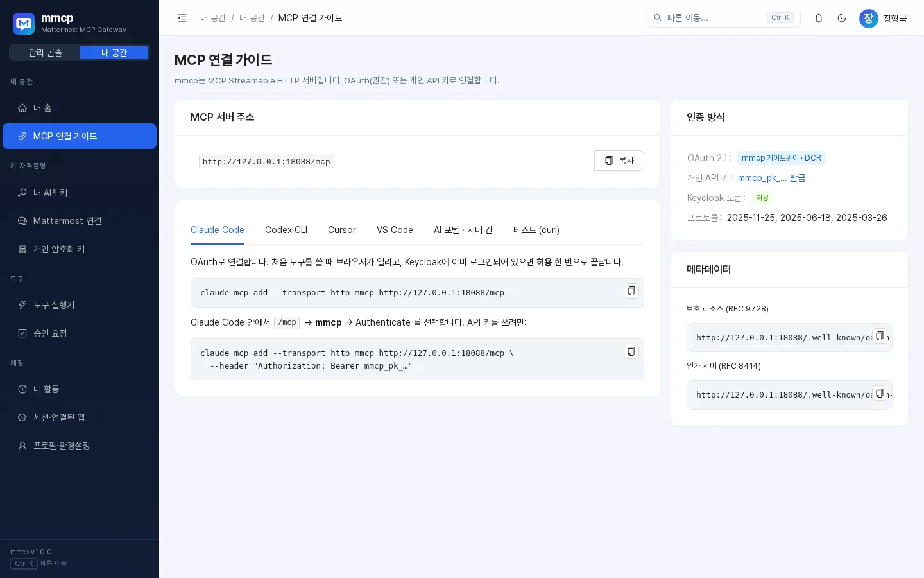Screen dimensions: 924x578
Task: Click the 장형국 username
Action: click(x=895, y=19)
